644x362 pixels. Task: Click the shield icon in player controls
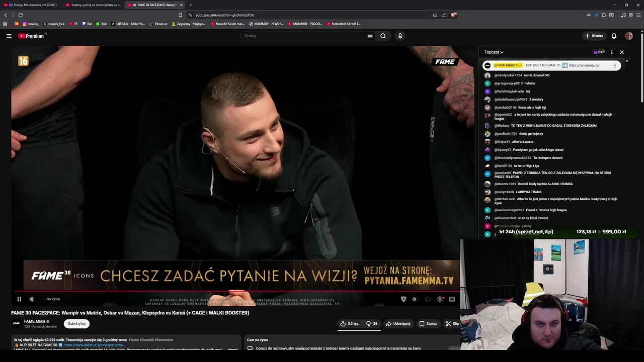tap(403, 299)
